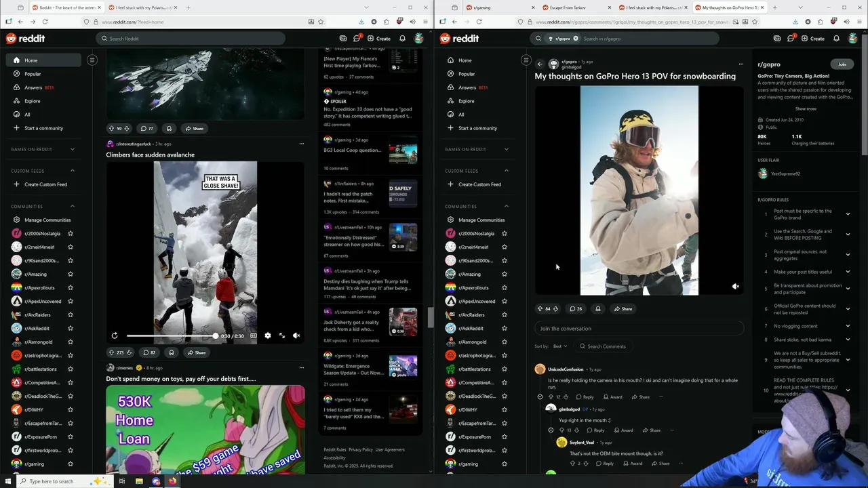868x488 pixels.
Task: Join the r/gopro community
Action: coord(842,64)
